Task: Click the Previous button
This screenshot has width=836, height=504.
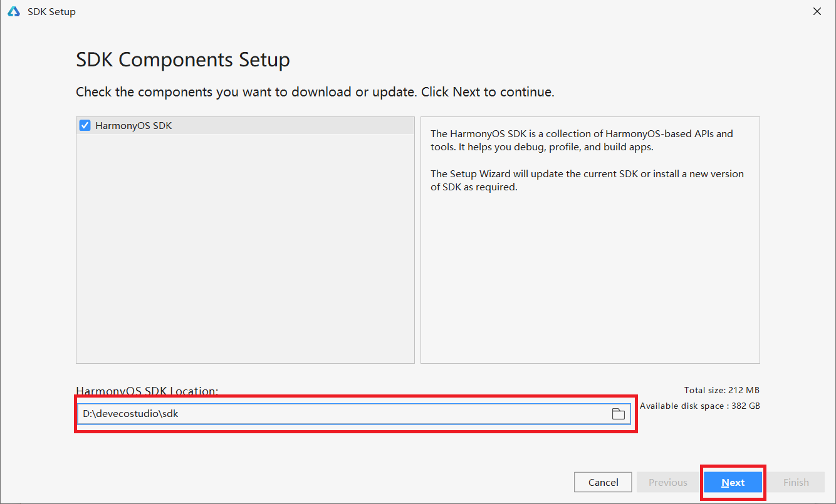Action: [x=667, y=482]
